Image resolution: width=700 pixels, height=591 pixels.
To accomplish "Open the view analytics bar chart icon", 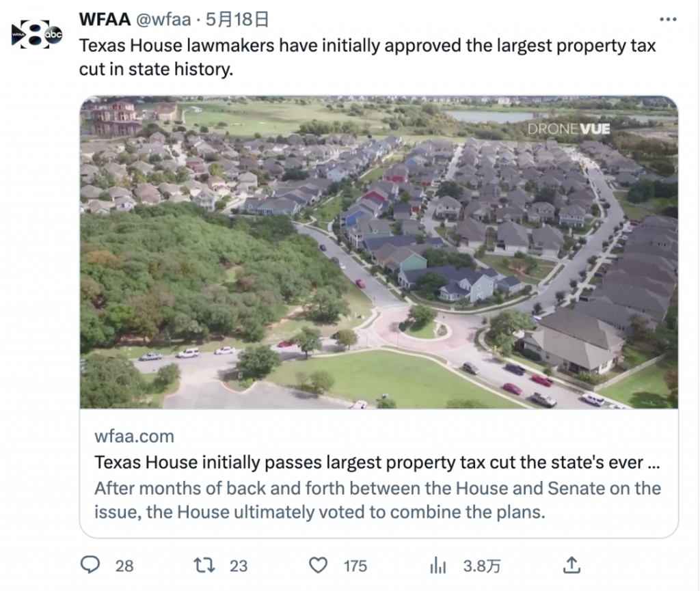I will pyautogui.click(x=438, y=566).
